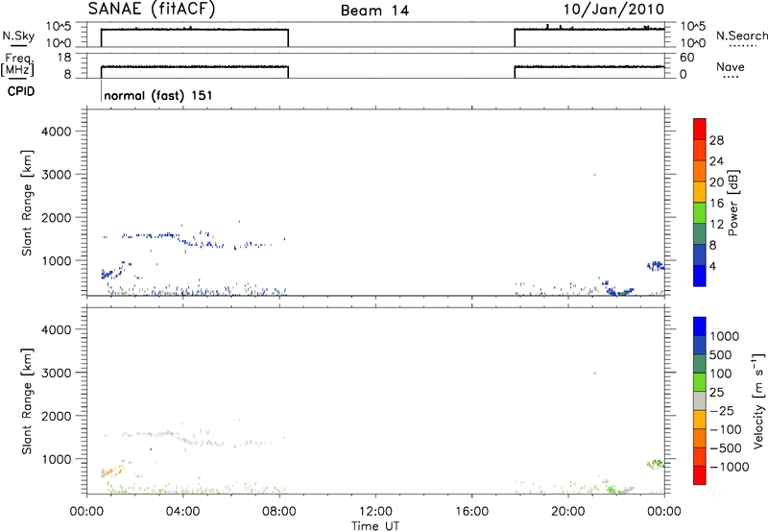The height and width of the screenshot is (532, 768).
Task: Select the "100" Velocity colorbar label
Action: point(720,374)
